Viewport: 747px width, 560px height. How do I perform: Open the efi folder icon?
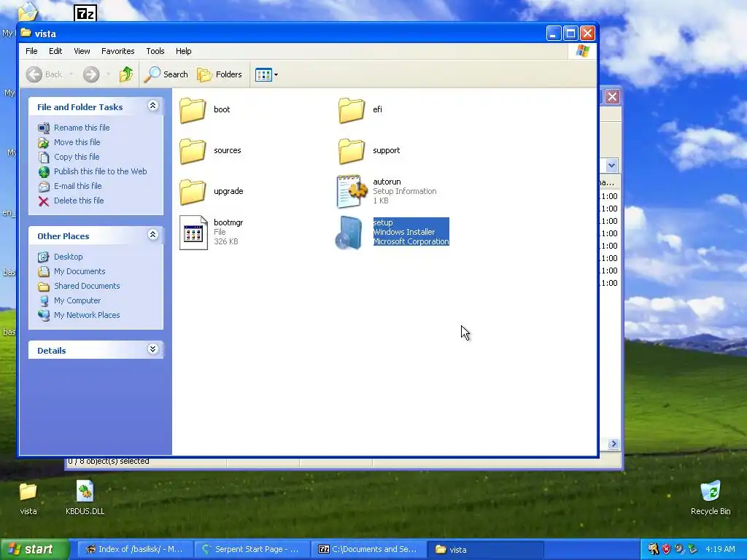pos(352,110)
